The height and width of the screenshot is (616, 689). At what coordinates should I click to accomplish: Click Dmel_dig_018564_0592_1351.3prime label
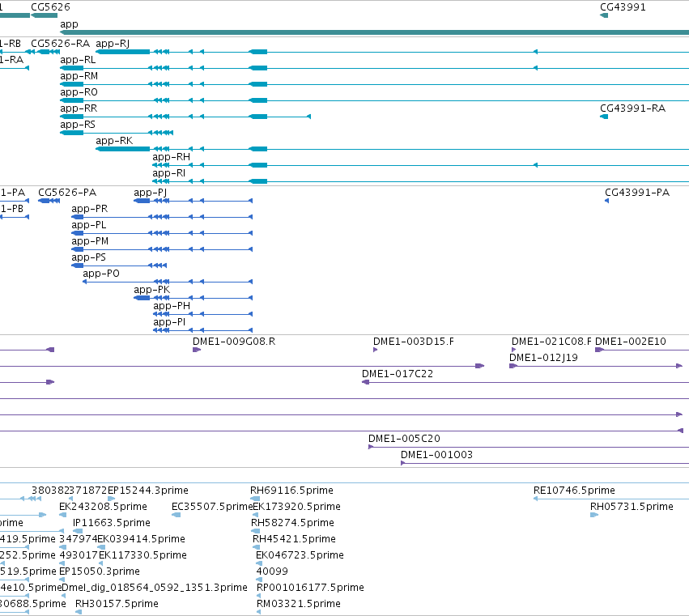tap(155, 588)
